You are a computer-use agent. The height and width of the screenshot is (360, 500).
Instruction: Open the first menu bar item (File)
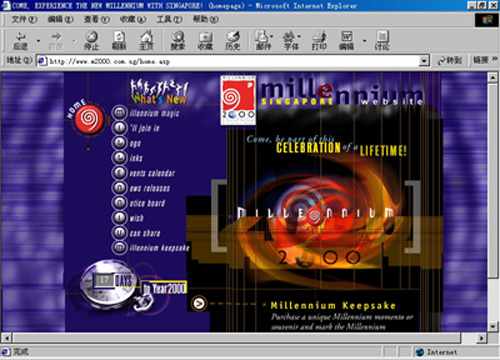pos(24,19)
